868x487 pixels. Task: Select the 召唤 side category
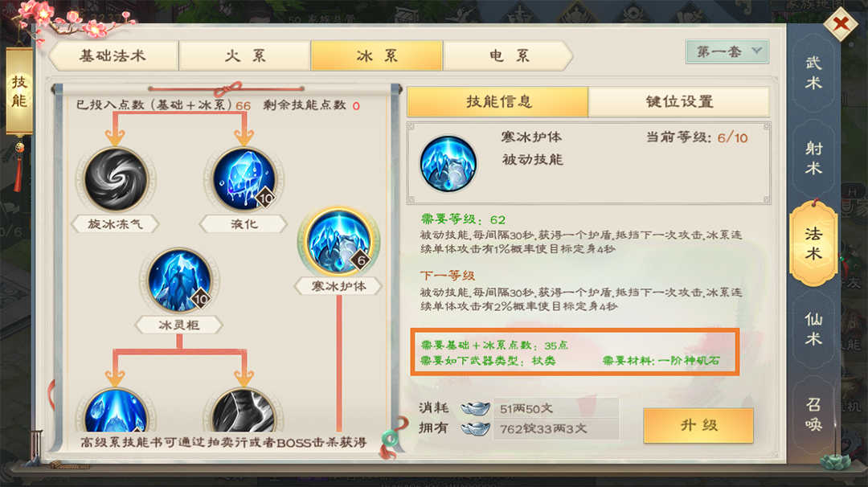tap(813, 414)
